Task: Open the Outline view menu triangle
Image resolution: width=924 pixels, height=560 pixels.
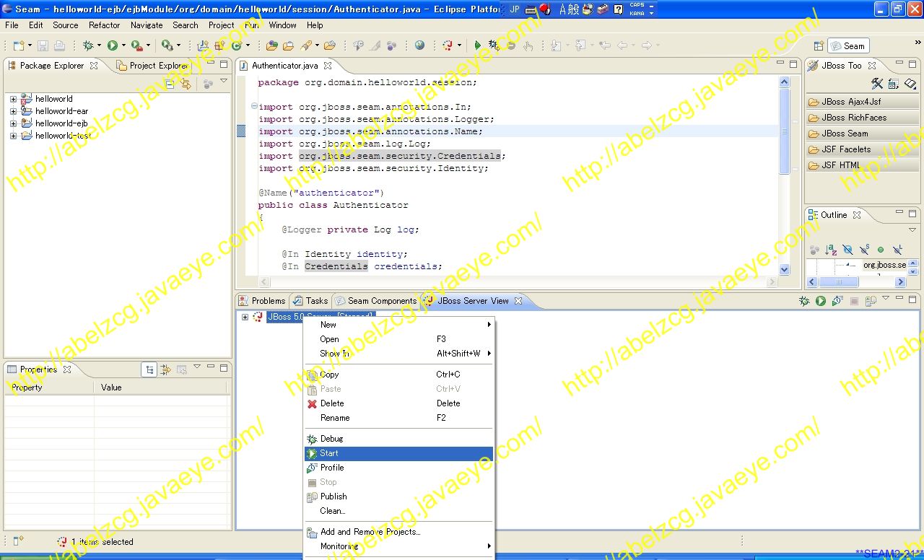Action: tap(912, 230)
